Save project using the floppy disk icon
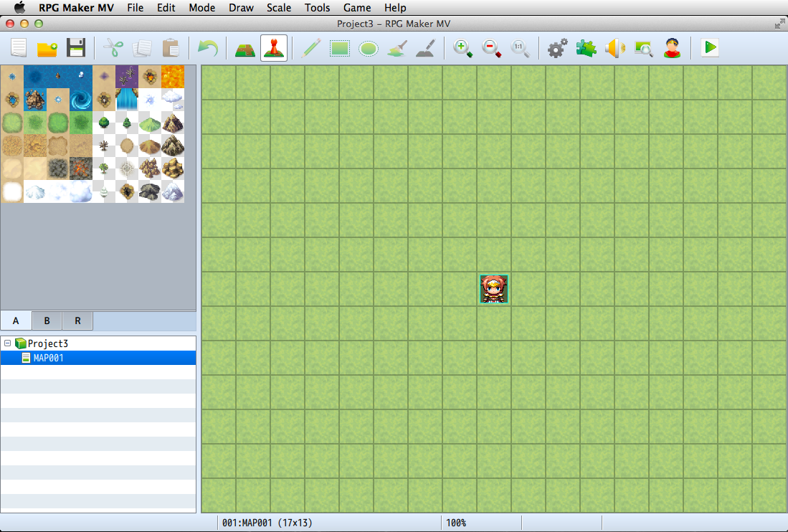 [x=76, y=49]
